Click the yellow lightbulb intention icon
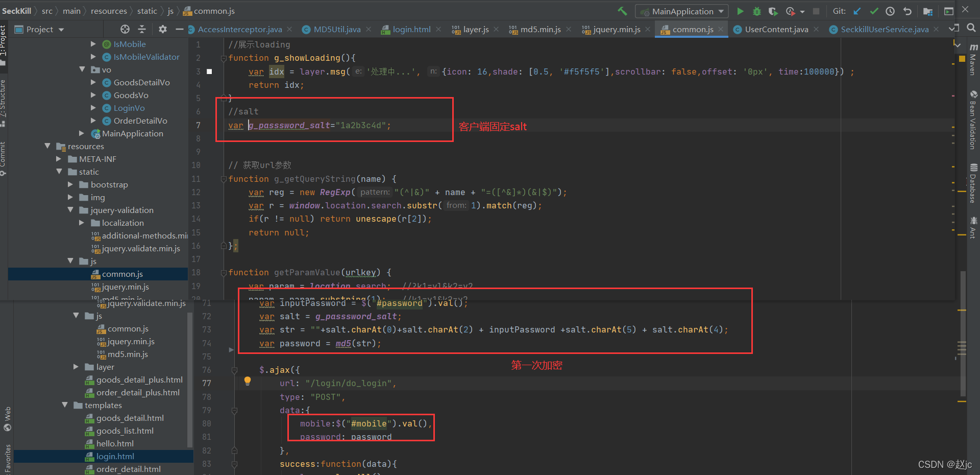The height and width of the screenshot is (475, 980). coord(248,381)
